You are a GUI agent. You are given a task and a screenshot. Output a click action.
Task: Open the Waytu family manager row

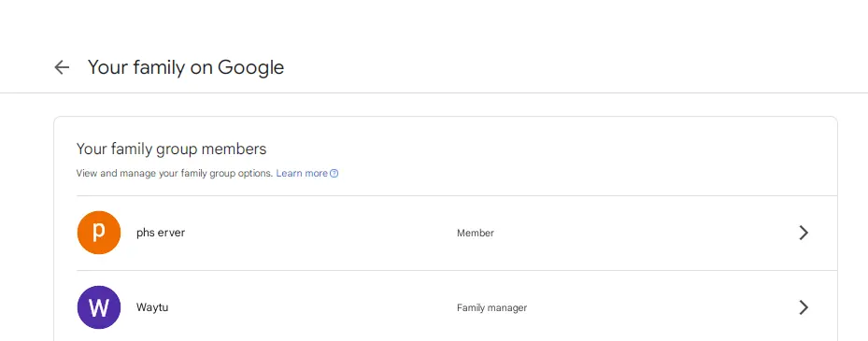[x=457, y=307]
